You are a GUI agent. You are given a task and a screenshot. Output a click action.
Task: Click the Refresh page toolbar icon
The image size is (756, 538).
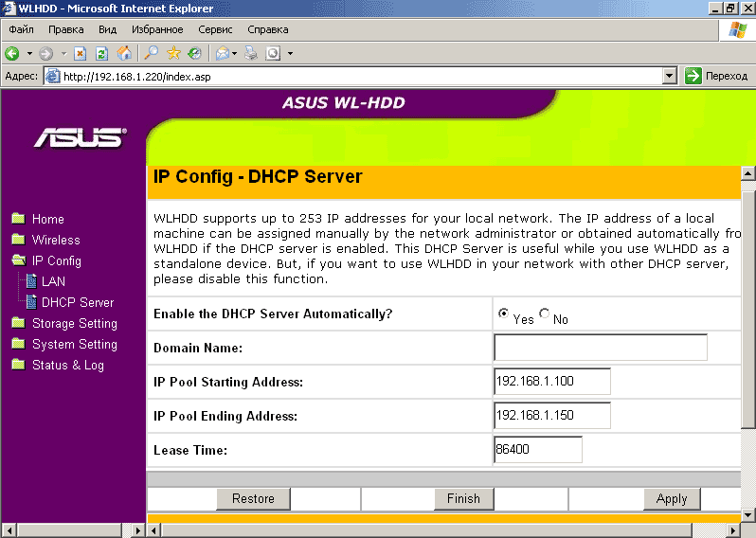[x=101, y=53]
